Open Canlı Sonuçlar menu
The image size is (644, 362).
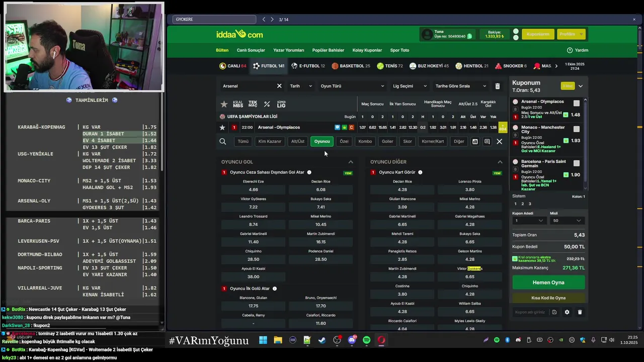[251, 50]
